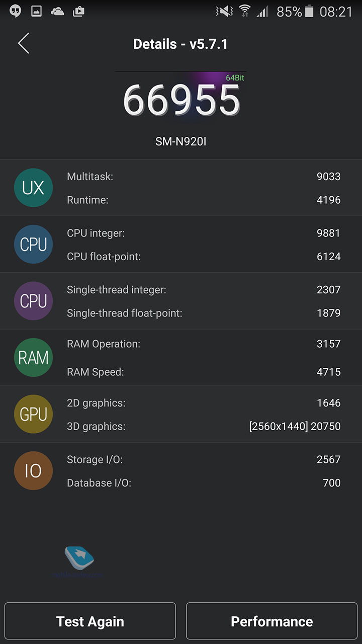Tap the back arrow icon
Viewport: 362px width, 644px height.
[x=24, y=44]
